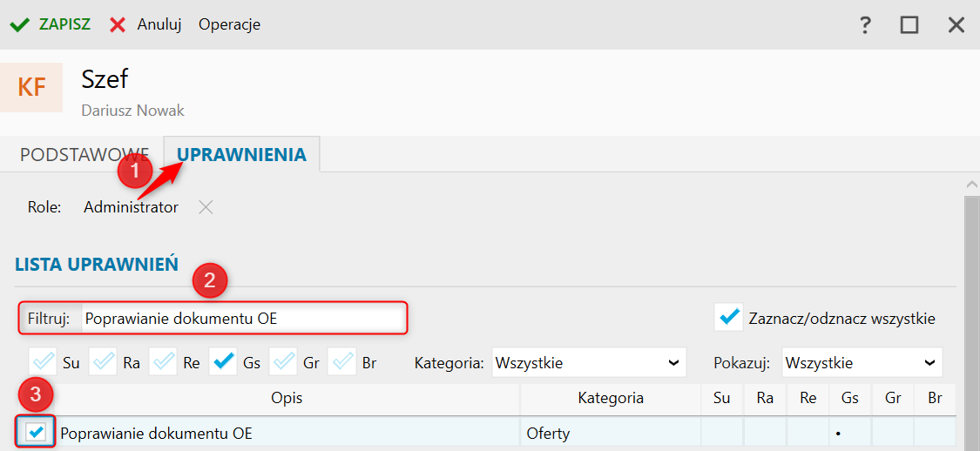Uncheck Zaznacz/odznacz wszystkie checkbox
Screen dimensions: 980x451
click(728, 318)
